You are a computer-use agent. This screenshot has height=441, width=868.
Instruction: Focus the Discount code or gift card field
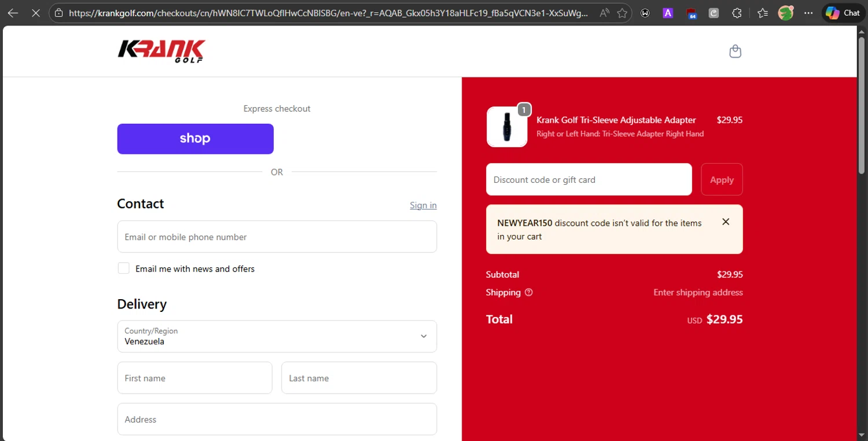pyautogui.click(x=589, y=179)
